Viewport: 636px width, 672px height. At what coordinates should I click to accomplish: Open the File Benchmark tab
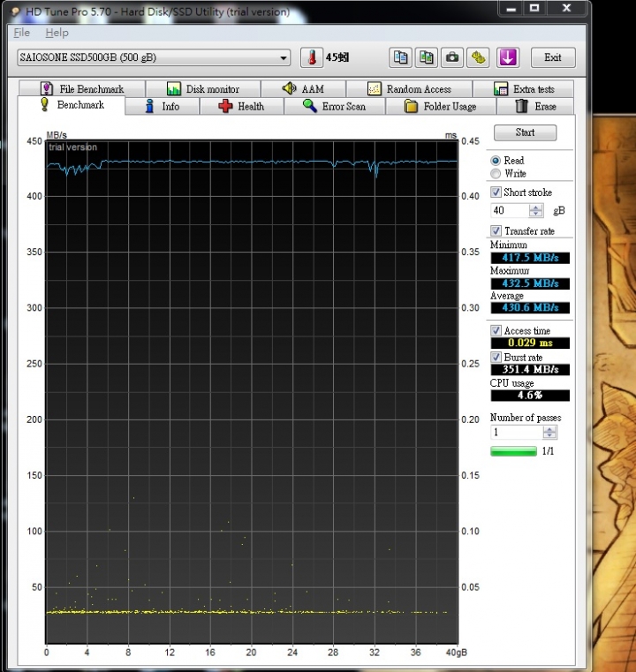[82, 88]
